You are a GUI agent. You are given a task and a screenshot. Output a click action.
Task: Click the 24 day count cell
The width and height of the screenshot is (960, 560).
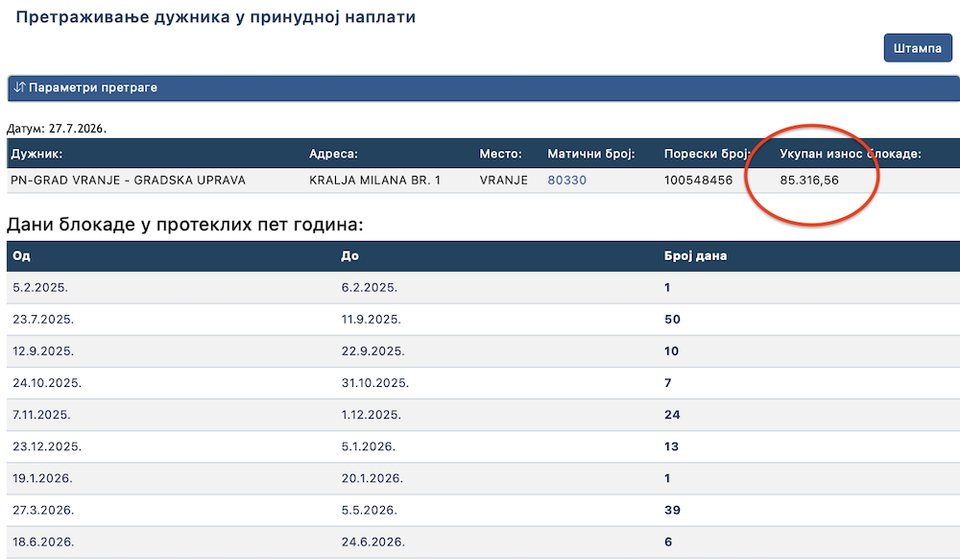coord(672,415)
